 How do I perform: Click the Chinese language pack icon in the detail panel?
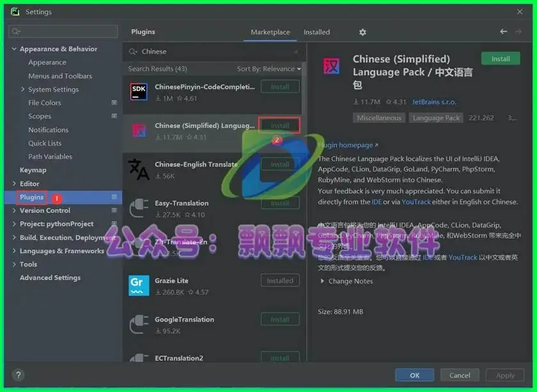point(331,66)
